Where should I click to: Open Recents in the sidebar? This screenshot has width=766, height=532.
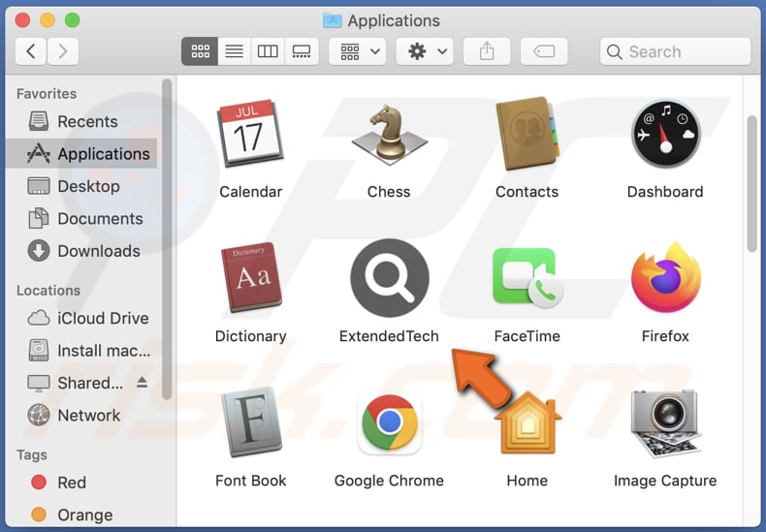click(80, 121)
